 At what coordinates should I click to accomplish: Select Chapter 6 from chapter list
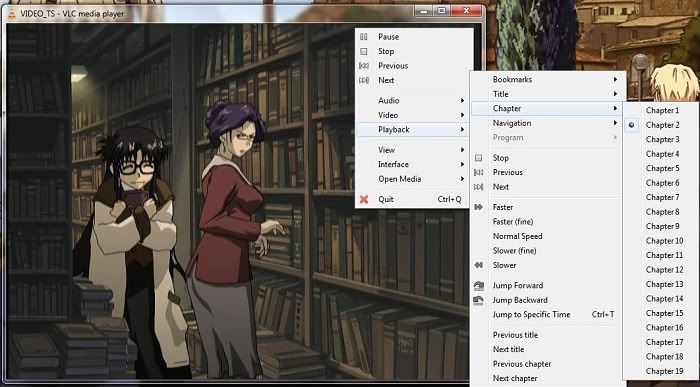coord(661,183)
